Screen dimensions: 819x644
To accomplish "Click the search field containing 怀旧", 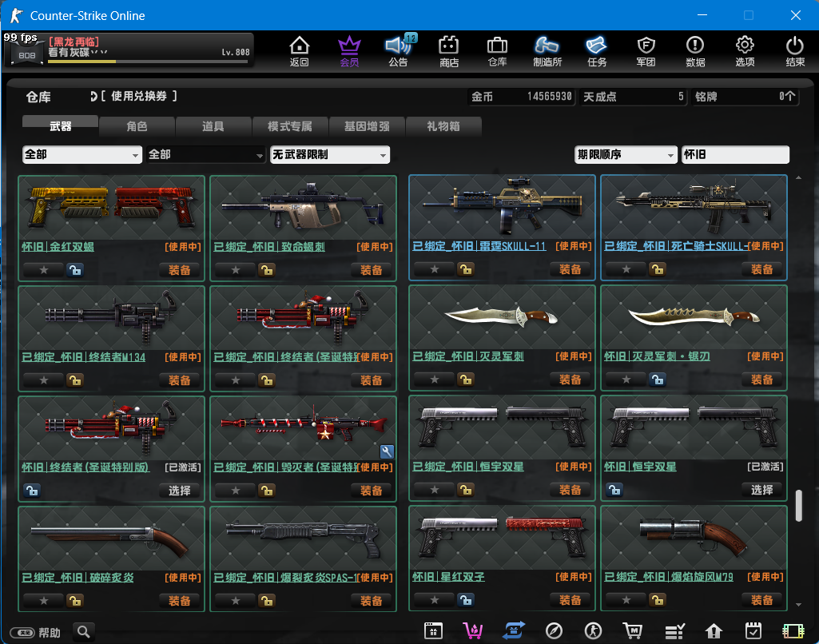I will pos(735,154).
